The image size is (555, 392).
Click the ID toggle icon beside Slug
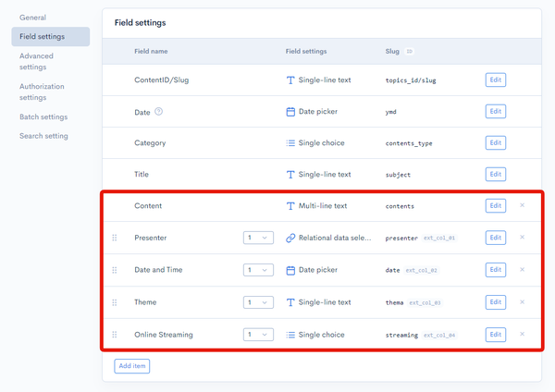(409, 51)
